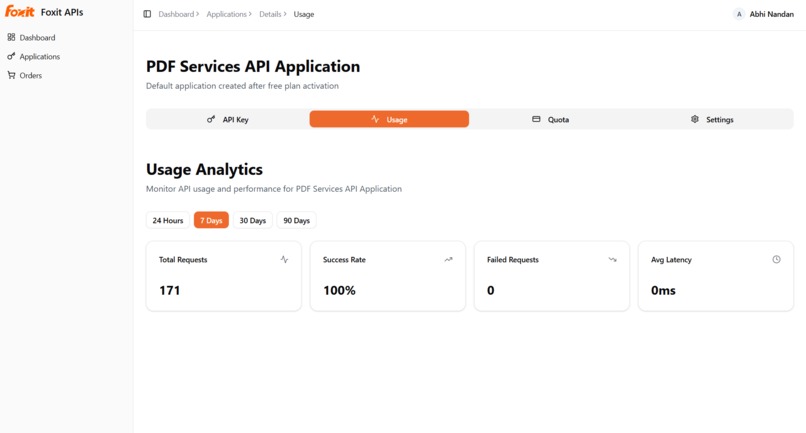Image resolution: width=806 pixels, height=433 pixels.
Task: Click the Details breadcrumb link
Action: 270,14
